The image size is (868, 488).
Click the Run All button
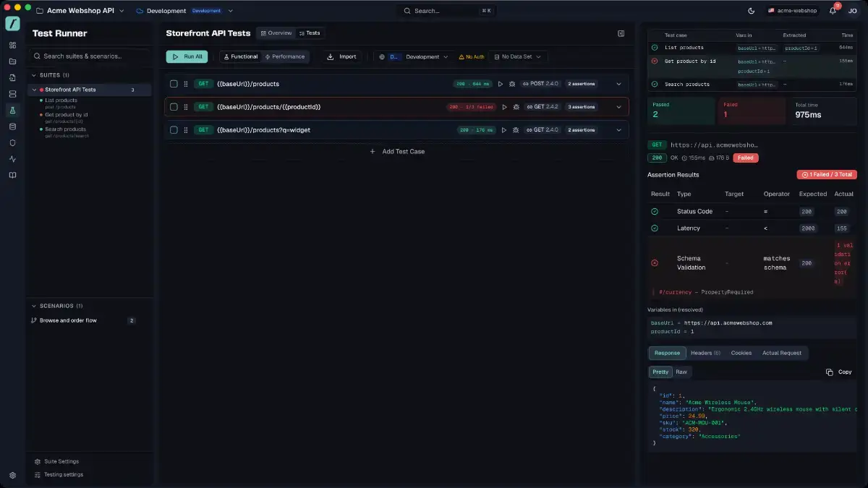pos(187,56)
